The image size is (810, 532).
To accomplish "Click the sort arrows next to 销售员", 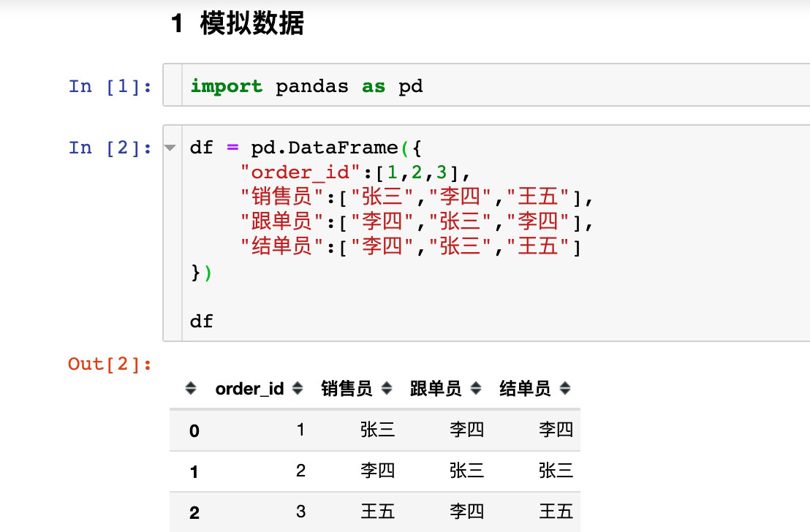I will point(387,389).
